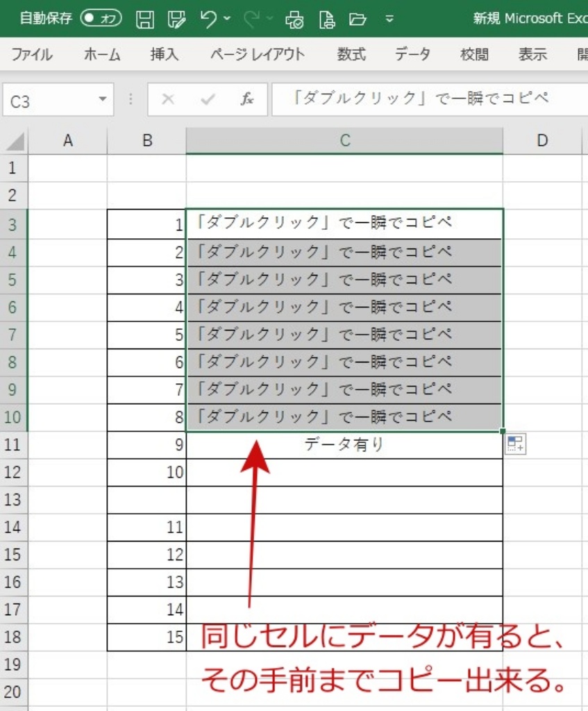Click the Save icon in quick access toolbar
The image size is (588, 711).
(144, 19)
